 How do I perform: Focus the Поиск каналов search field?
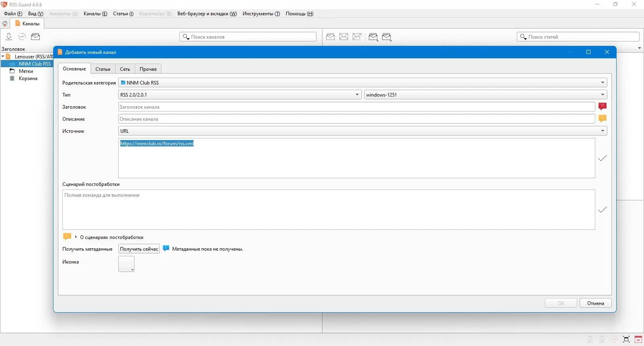(248, 37)
